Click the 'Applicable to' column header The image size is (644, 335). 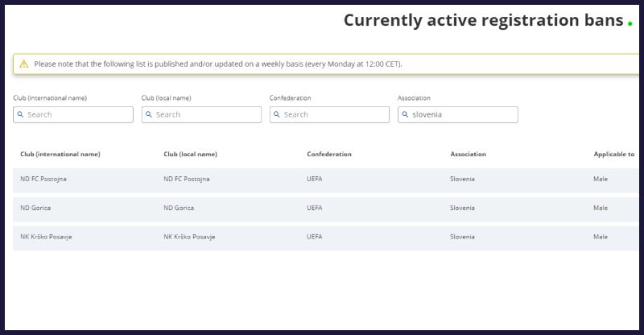click(613, 154)
